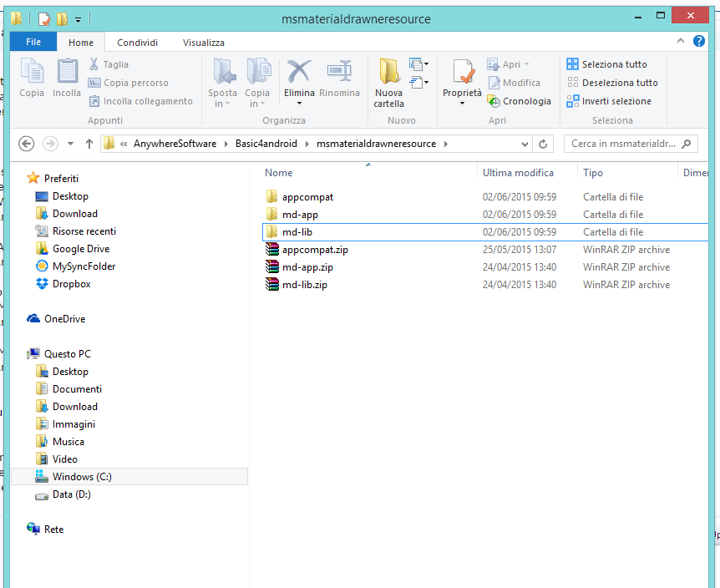Open Cronologia file history
Viewport: 720px width, 588px height.
519,101
